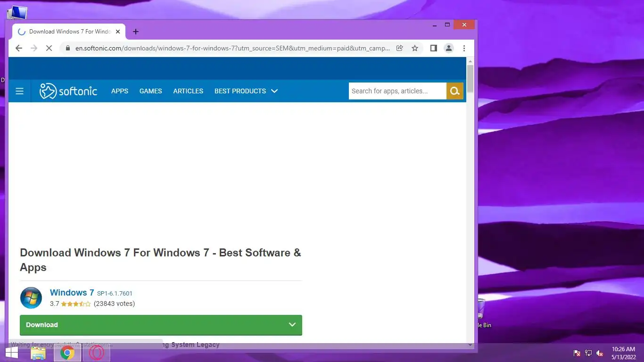This screenshot has width=644, height=362.
Task: Submit search with magnifier button
Action: tap(455, 91)
